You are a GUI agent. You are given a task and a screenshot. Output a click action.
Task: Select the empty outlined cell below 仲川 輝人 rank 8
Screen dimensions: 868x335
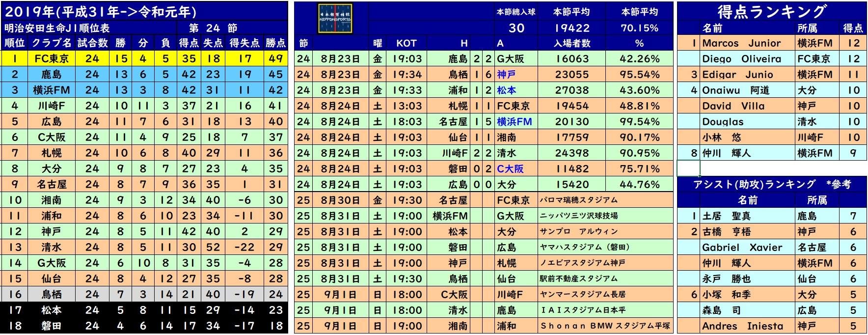click(688, 168)
